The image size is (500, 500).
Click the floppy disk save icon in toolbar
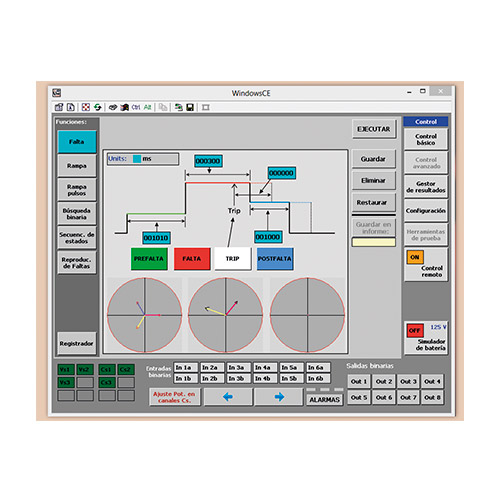[x=190, y=107]
